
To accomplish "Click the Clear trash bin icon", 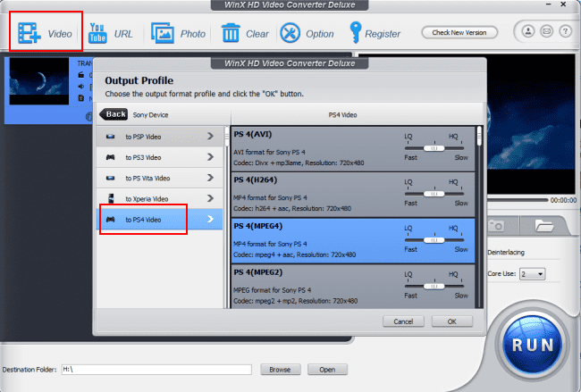I will pyautogui.click(x=231, y=32).
